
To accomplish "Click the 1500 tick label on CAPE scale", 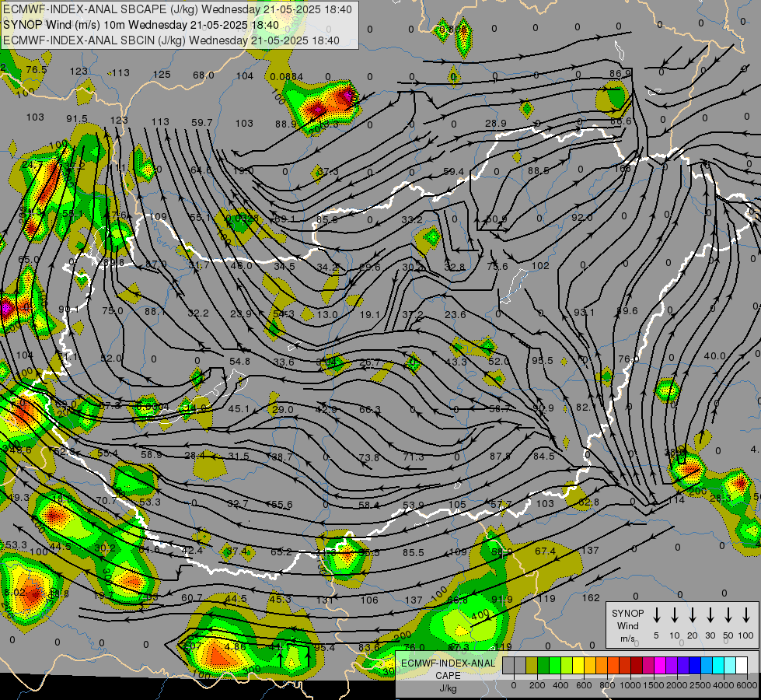I will pos(653,685).
